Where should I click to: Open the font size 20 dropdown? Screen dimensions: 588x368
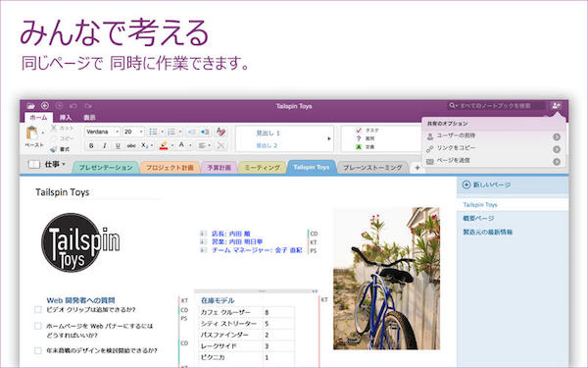point(141,131)
